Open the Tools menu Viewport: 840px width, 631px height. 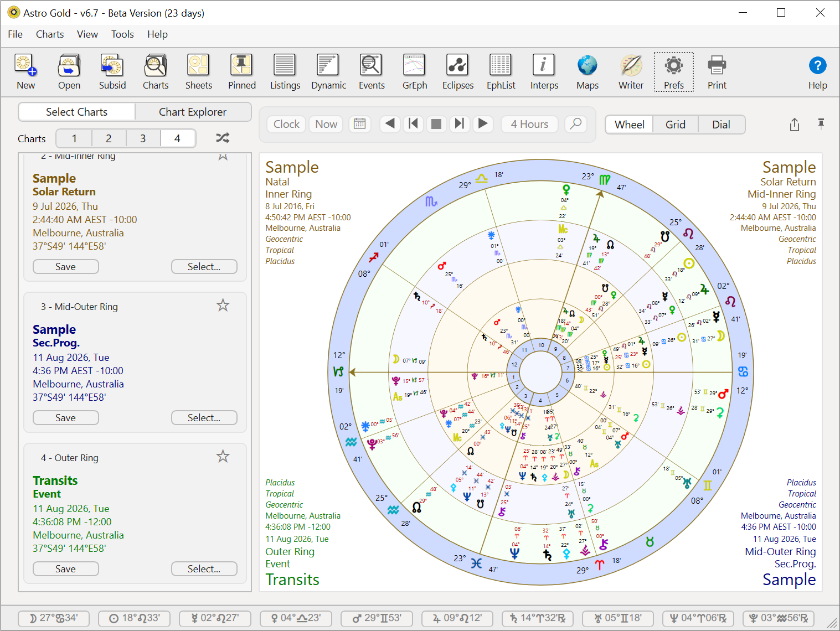click(122, 34)
